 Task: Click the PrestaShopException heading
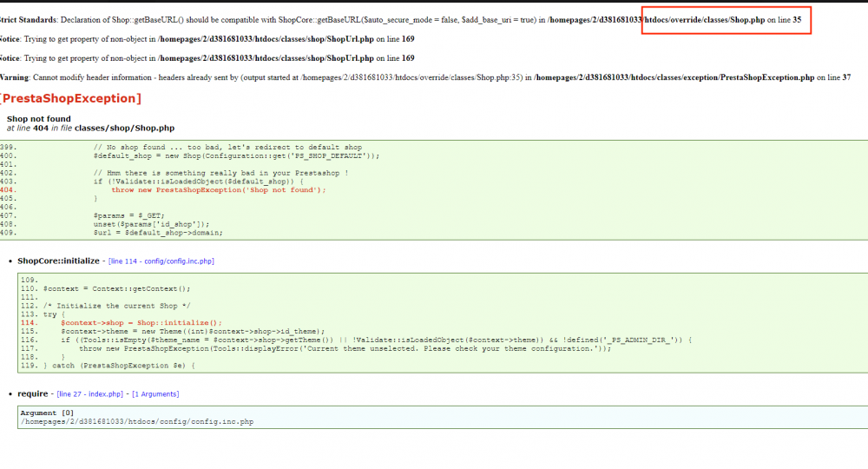(70, 98)
